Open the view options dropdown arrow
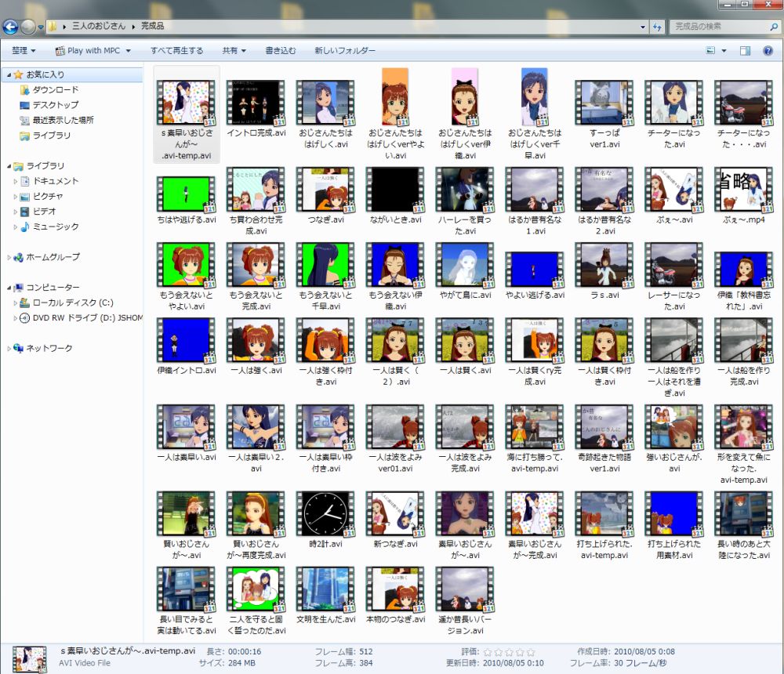 pyautogui.click(x=724, y=50)
